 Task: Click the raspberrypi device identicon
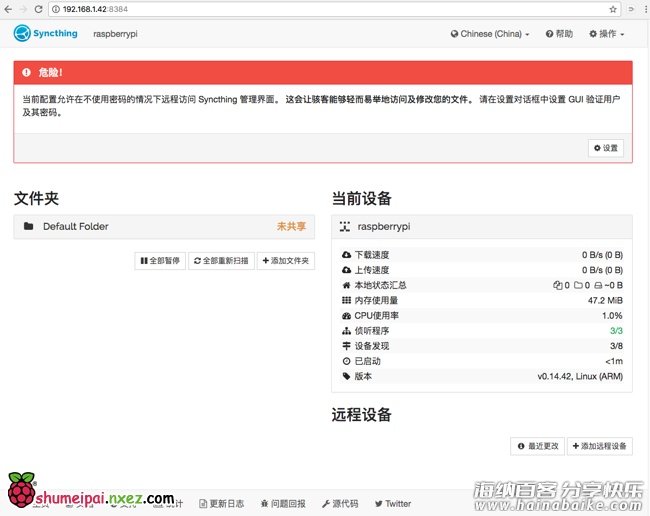tap(345, 226)
